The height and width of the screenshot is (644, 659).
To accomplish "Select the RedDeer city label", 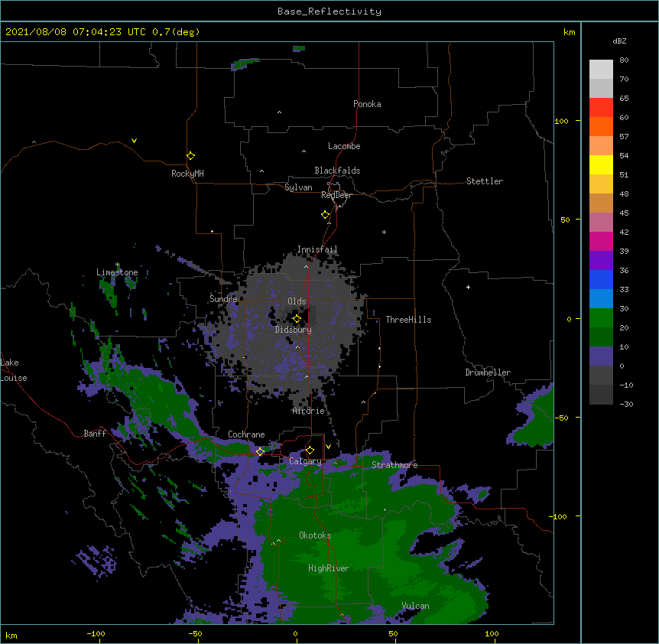I will (336, 195).
